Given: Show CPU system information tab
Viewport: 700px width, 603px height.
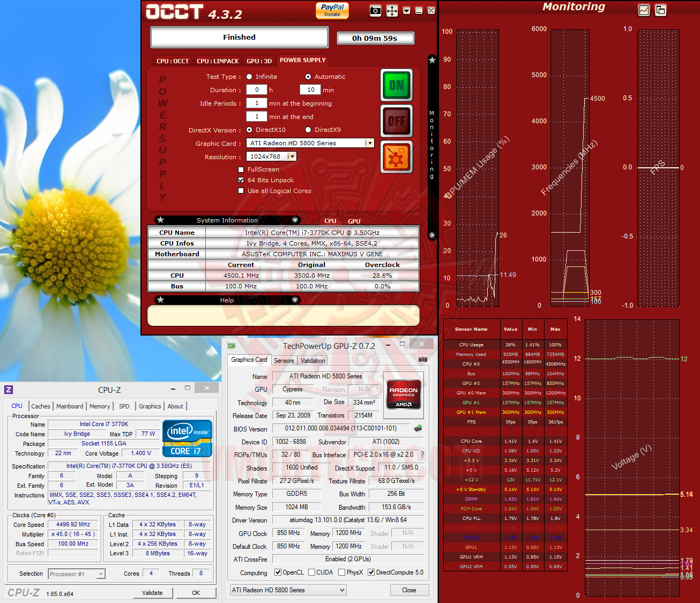Looking at the screenshot, I should (x=330, y=221).
